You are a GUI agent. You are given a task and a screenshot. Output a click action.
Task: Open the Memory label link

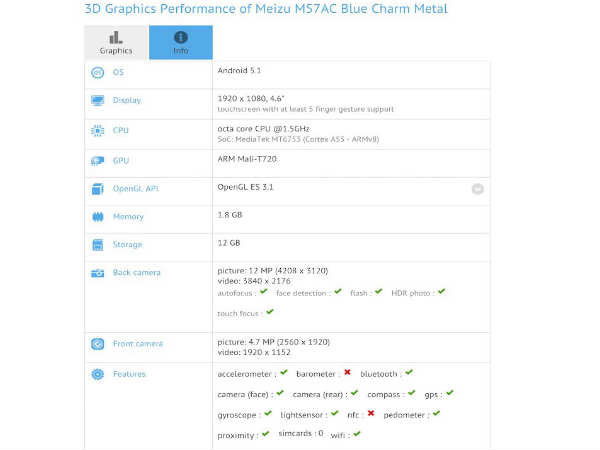pyautogui.click(x=128, y=217)
